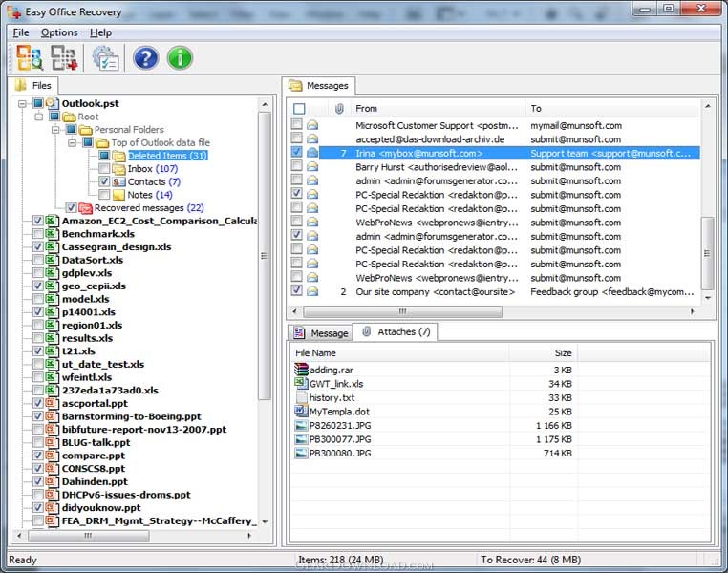728x573 pixels.
Task: Click the history.txt document icon
Action: (301, 397)
